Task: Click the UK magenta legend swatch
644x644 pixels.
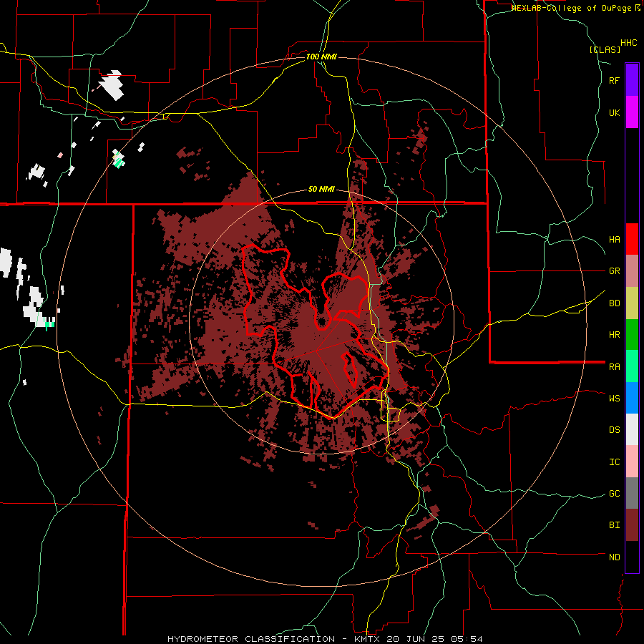Action: pos(632,112)
